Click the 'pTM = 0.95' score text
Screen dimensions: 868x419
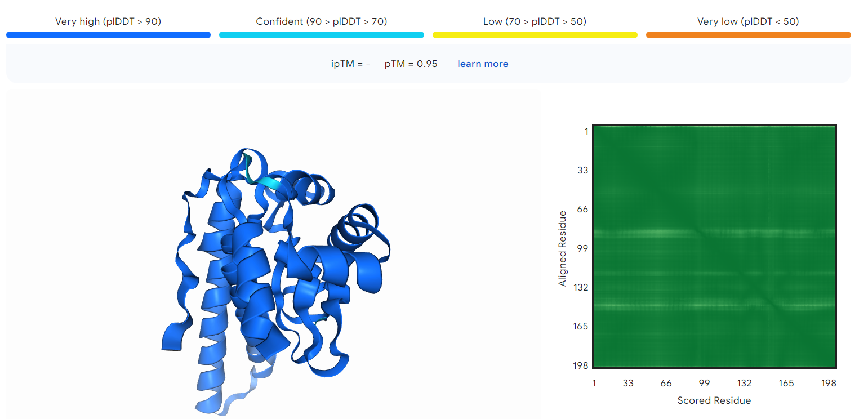(411, 64)
